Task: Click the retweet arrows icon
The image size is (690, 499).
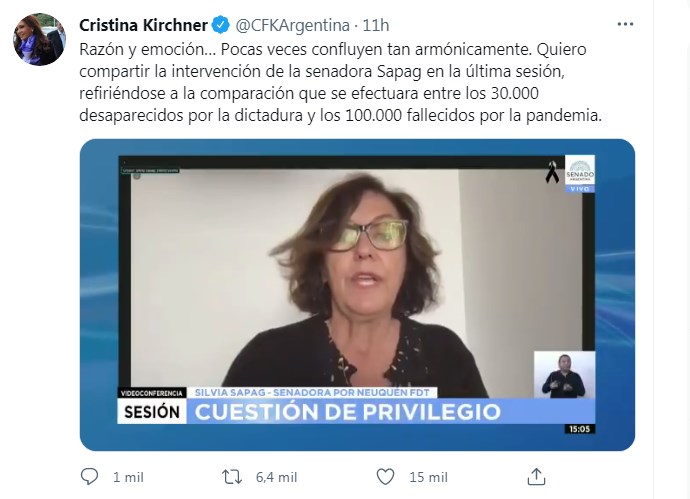Action: pyautogui.click(x=232, y=477)
